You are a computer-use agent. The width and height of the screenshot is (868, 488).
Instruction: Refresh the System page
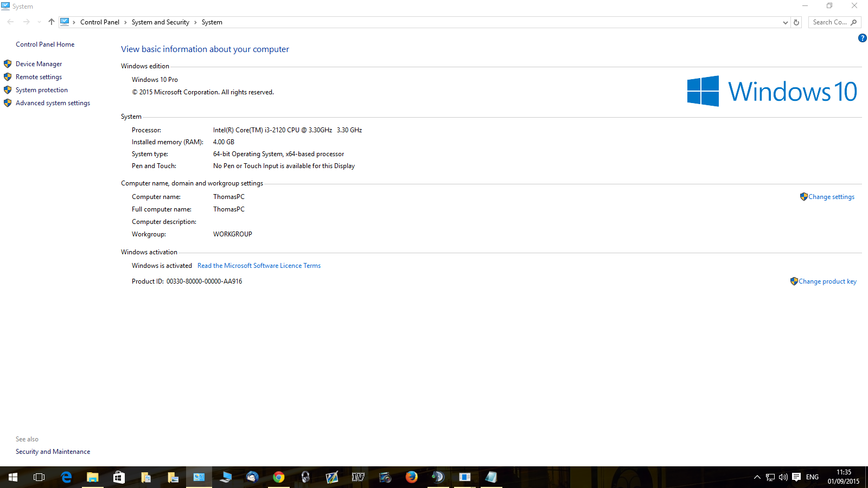[796, 22]
